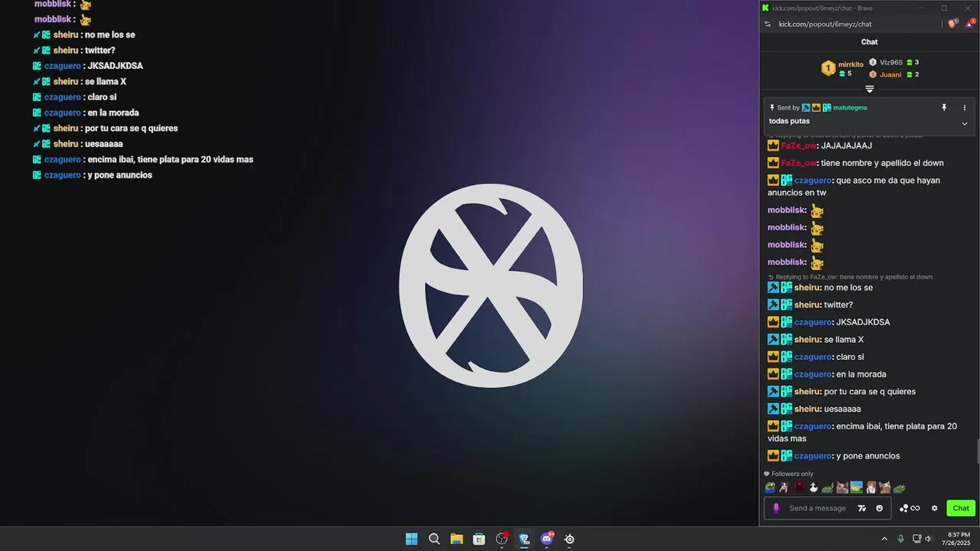Click the Kick logo in title bar
Screen dimensions: 980x551
point(766,8)
